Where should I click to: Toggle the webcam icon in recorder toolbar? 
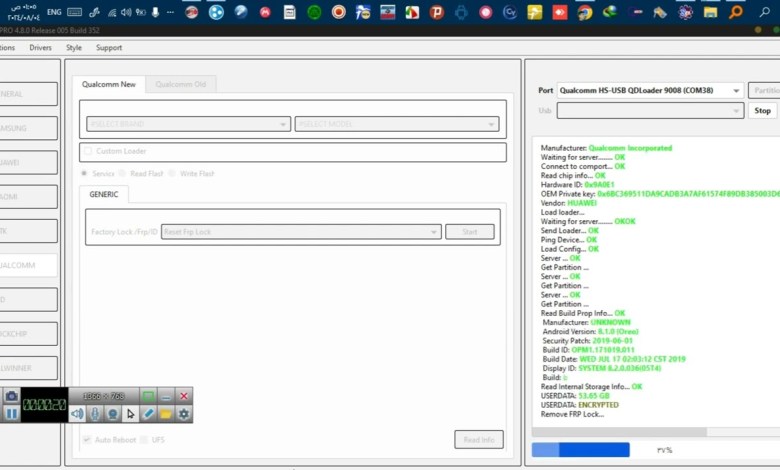coord(113,413)
